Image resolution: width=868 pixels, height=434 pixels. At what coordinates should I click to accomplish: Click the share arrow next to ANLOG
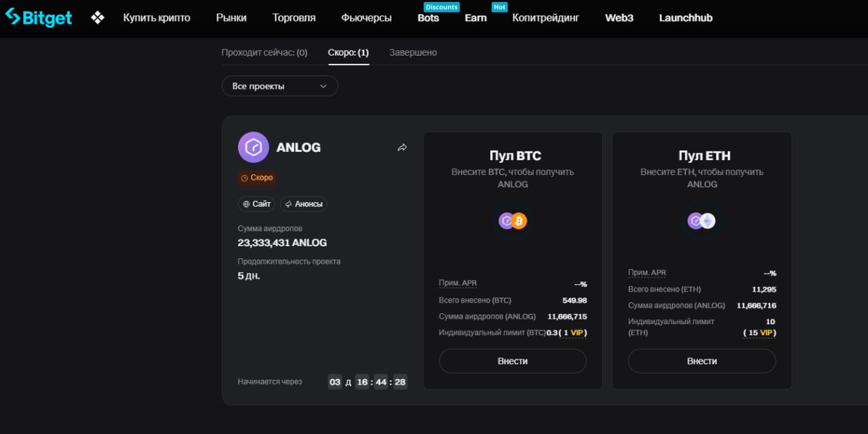[x=402, y=148]
